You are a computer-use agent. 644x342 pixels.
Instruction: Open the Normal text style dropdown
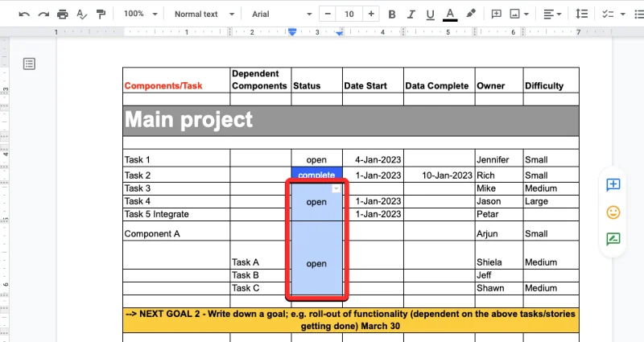[x=204, y=14]
